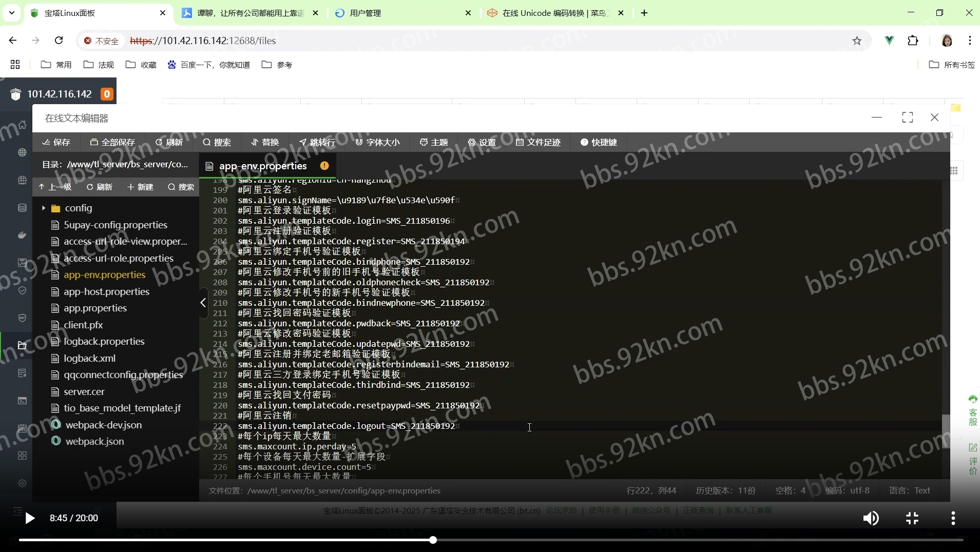Minimize the online text editor dialog
This screenshot has height=552, width=980.
(x=877, y=117)
